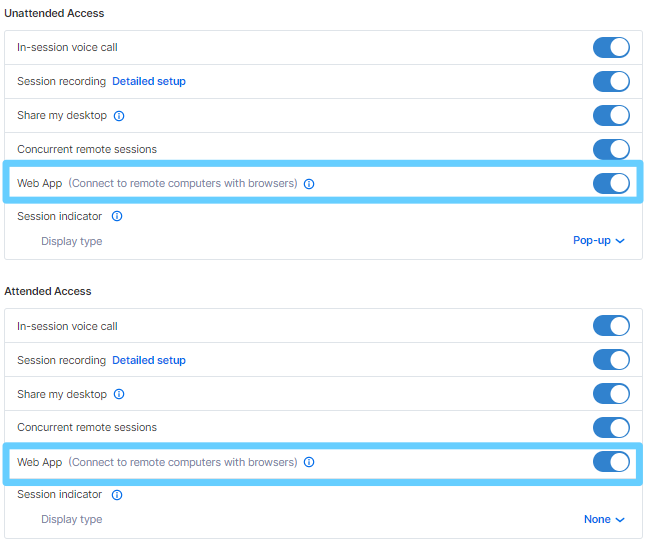Toggle In-session voice call under Attended Access
The image size is (650, 545).
coord(611,326)
